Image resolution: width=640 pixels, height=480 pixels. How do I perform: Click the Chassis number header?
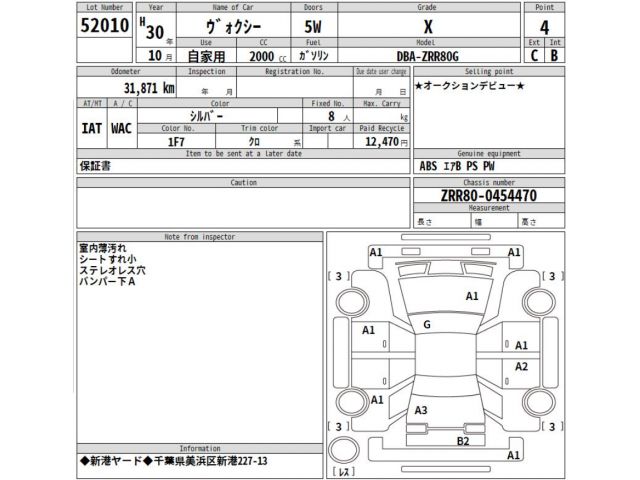(x=489, y=182)
